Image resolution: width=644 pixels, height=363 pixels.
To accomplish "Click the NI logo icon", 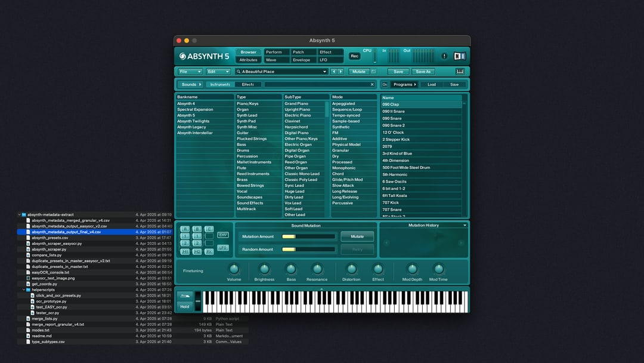I will tap(459, 56).
